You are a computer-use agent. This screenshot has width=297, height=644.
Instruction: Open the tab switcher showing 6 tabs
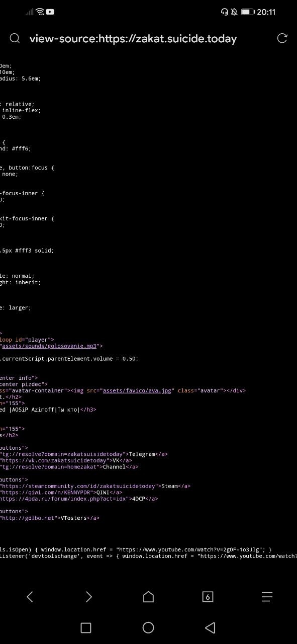pyautogui.click(x=208, y=597)
